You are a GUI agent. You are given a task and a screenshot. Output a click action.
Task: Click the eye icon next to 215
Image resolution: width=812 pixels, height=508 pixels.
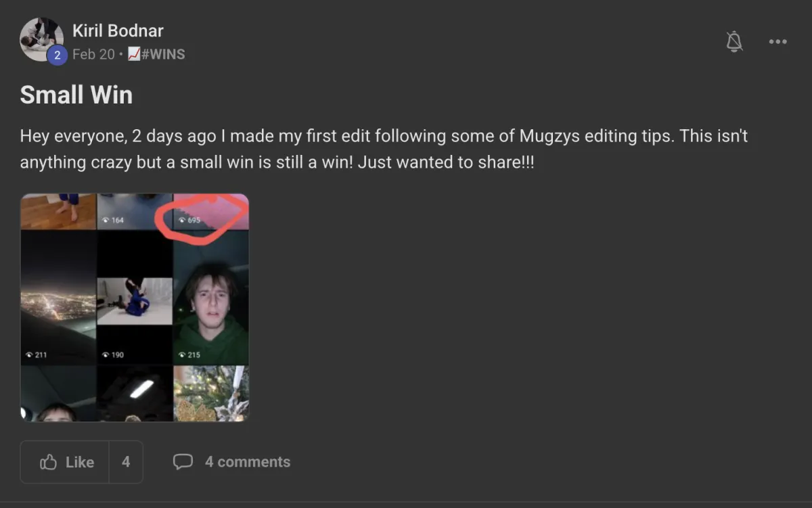[x=182, y=354]
